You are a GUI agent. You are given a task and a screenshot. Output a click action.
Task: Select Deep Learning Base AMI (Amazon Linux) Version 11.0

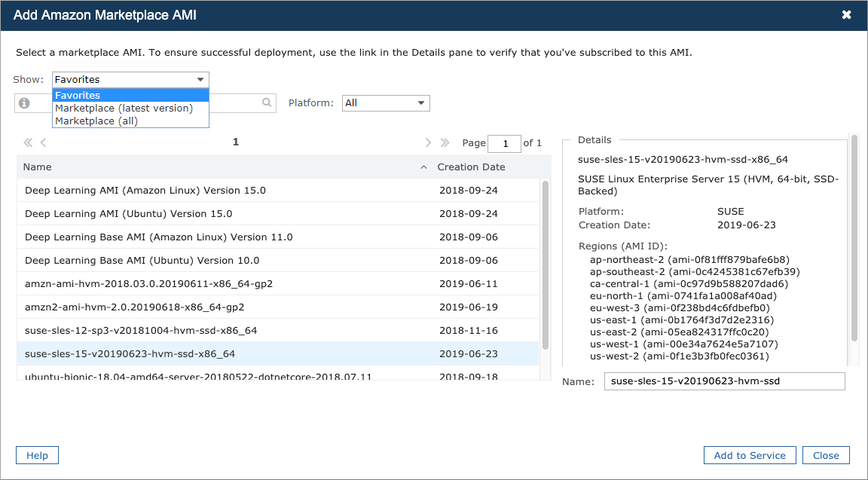[278, 237]
